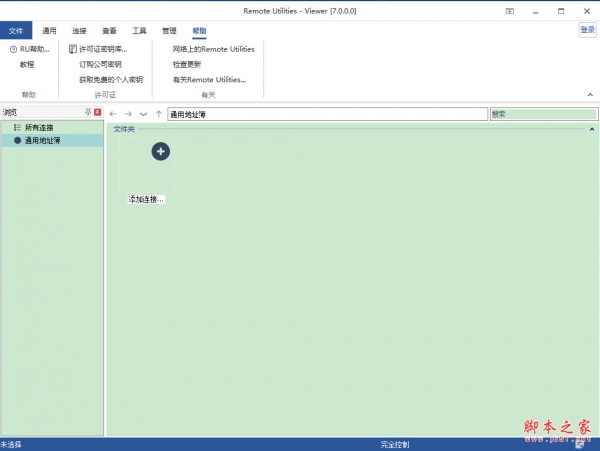The width and height of the screenshot is (600, 451).
Task: Minimize the Viewer window
Action: pos(535,11)
